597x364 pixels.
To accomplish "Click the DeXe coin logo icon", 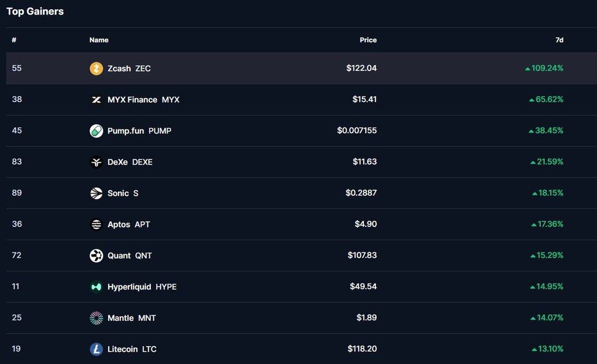I will 96,162.
